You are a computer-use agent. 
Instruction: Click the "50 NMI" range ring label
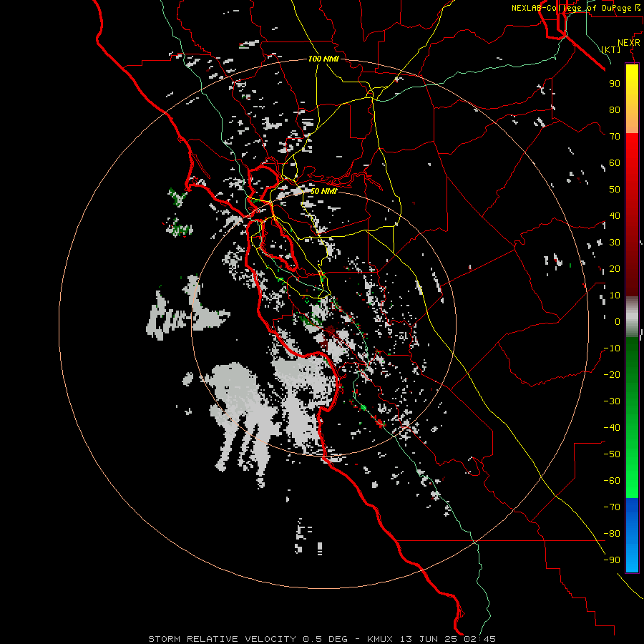point(323,191)
